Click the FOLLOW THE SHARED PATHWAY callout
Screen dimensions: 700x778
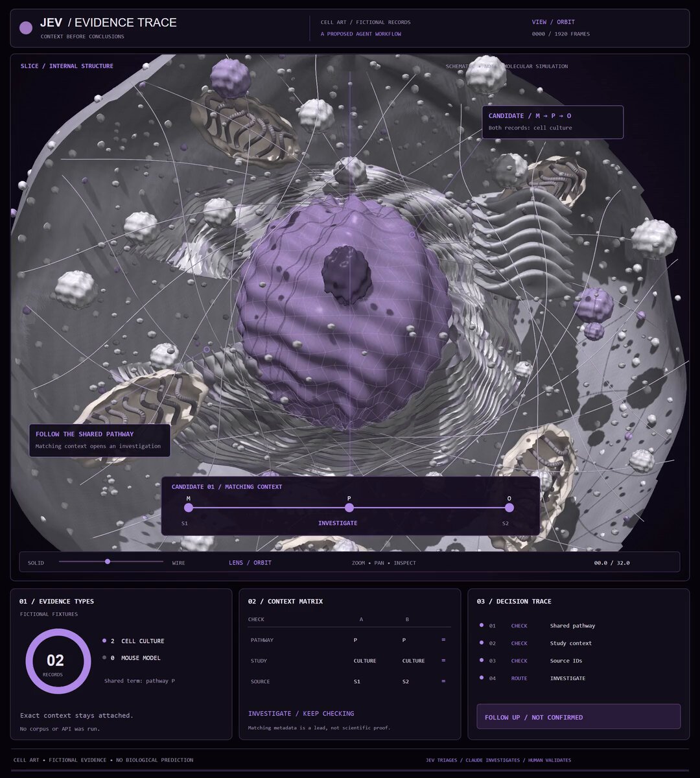pos(100,440)
